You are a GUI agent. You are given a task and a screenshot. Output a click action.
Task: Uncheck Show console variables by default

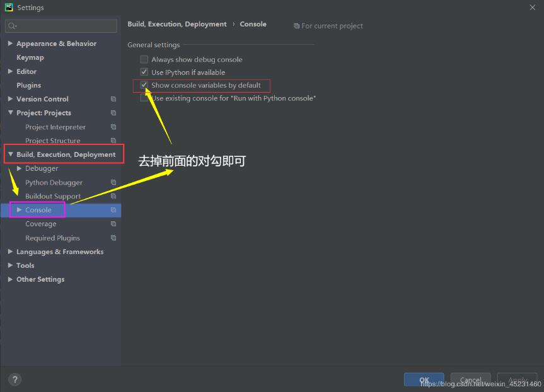click(144, 85)
